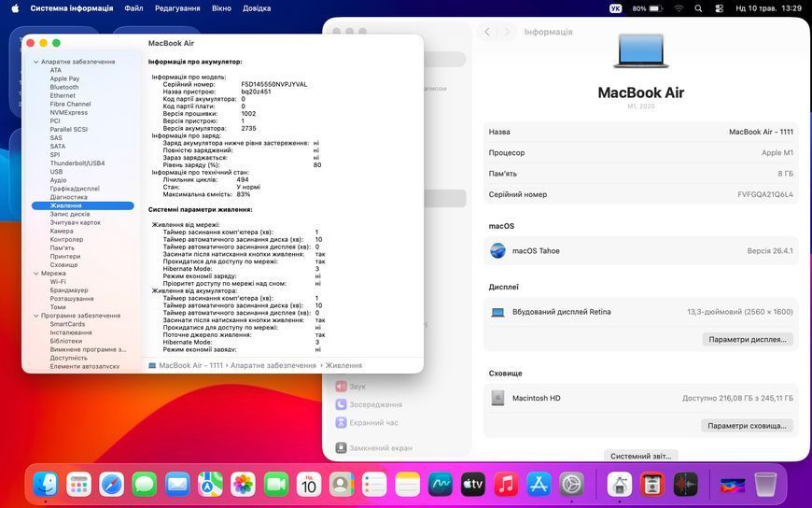This screenshot has width=812, height=508.
Task: Select Сховище in sidebar list
Action: 63,265
